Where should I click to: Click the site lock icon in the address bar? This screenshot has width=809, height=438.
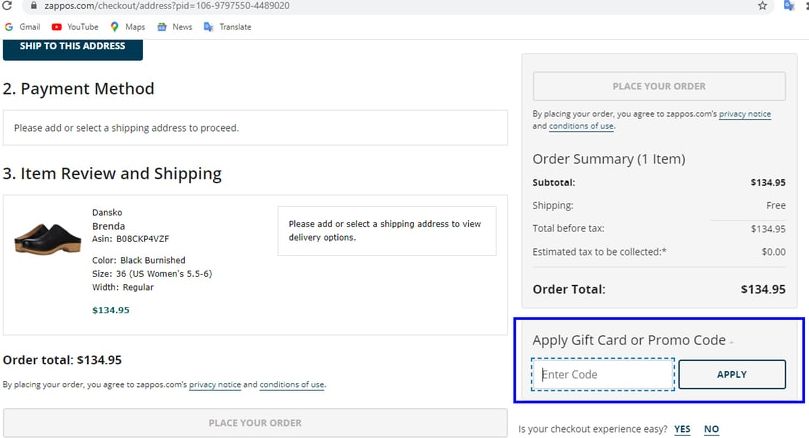[x=34, y=6]
